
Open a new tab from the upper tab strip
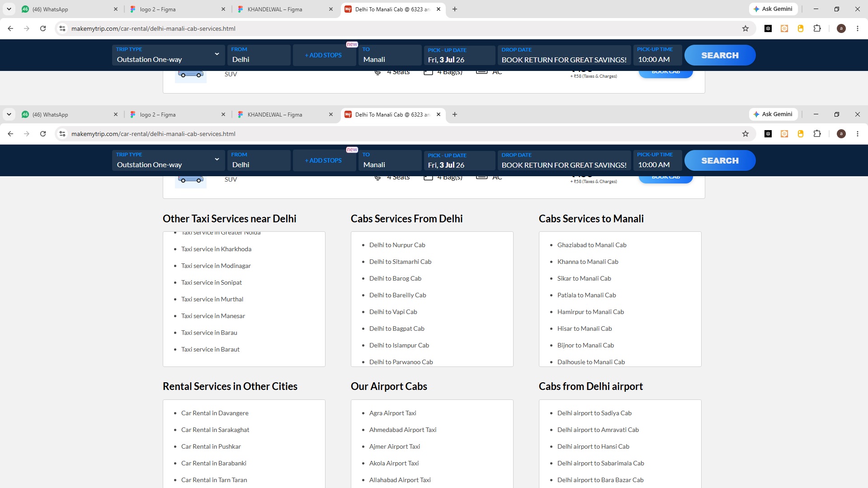(455, 9)
